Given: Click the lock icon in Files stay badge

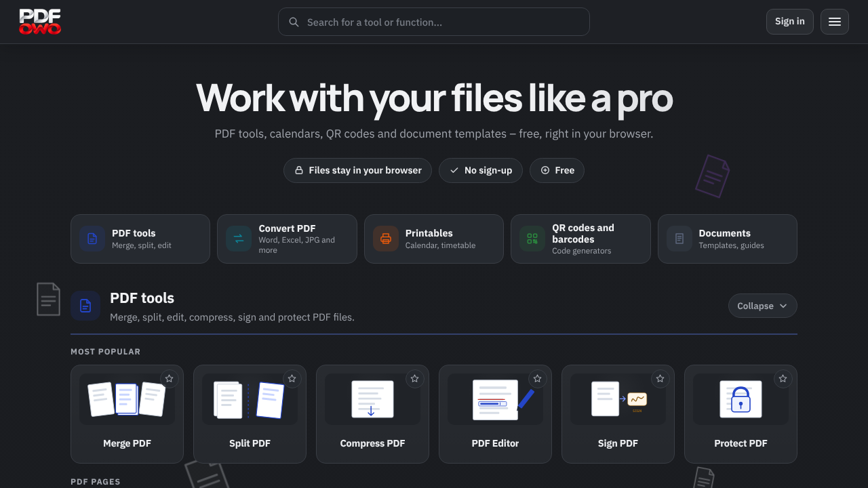Looking at the screenshot, I should 298,170.
